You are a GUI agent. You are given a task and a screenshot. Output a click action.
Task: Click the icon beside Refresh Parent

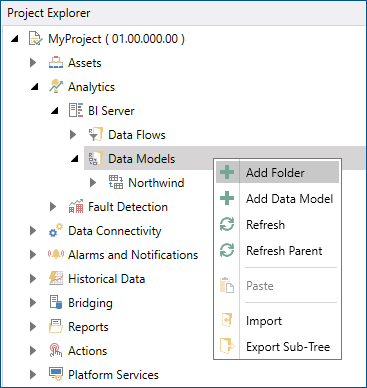[227, 250]
